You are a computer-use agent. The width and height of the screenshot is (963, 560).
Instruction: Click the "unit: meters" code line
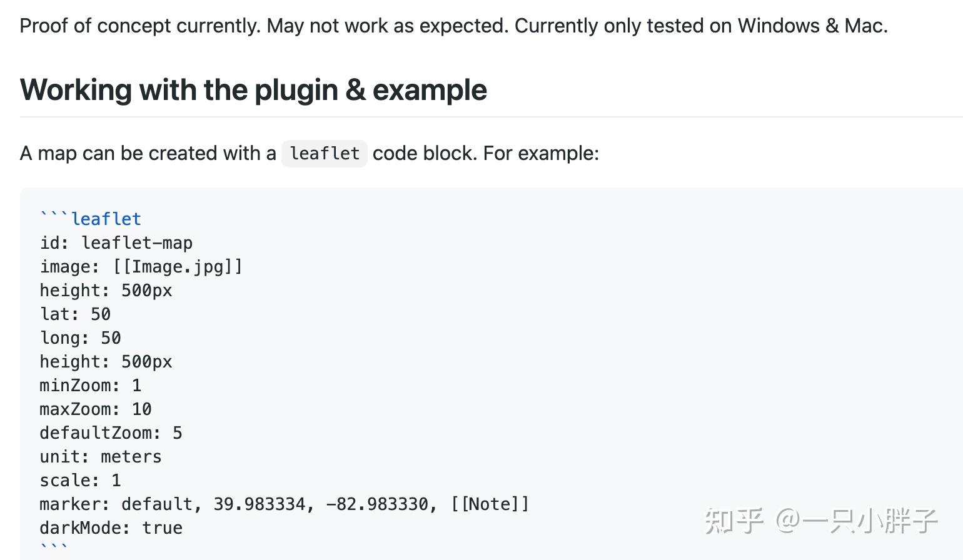pos(101,457)
